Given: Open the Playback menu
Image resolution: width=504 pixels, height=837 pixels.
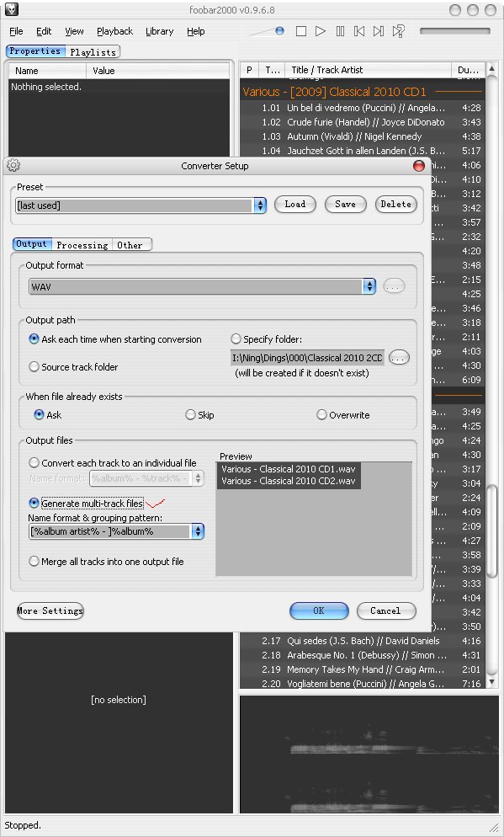Looking at the screenshot, I should point(114,31).
